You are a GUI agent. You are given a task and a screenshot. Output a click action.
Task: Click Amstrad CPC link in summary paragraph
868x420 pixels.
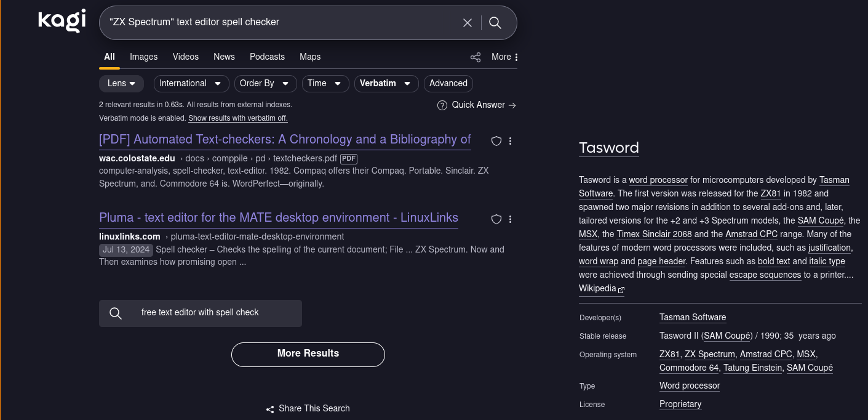pyautogui.click(x=752, y=235)
